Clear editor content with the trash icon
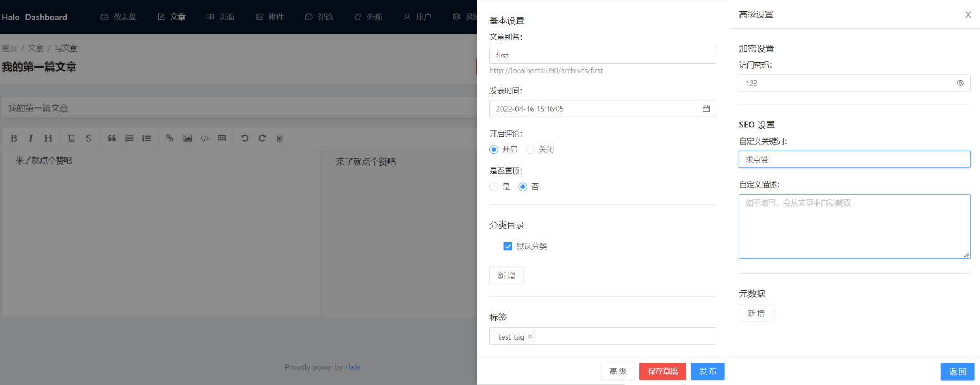Viewport: 980px width, 385px height. 279,138
